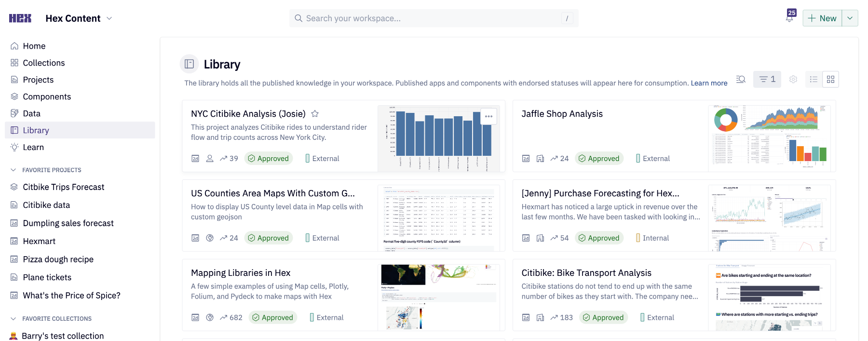Viewport: 868px width, 341px height.
Task: Focus the workspace search field
Action: [x=434, y=18]
